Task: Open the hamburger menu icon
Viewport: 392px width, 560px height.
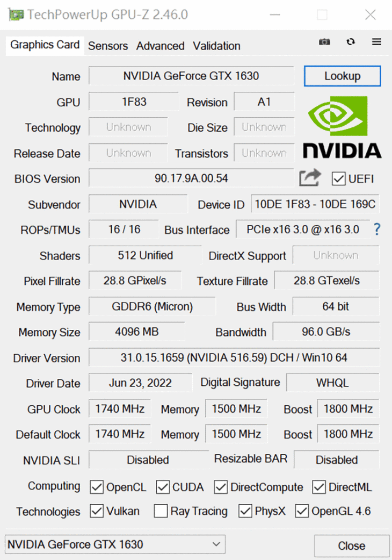Action: (x=376, y=42)
